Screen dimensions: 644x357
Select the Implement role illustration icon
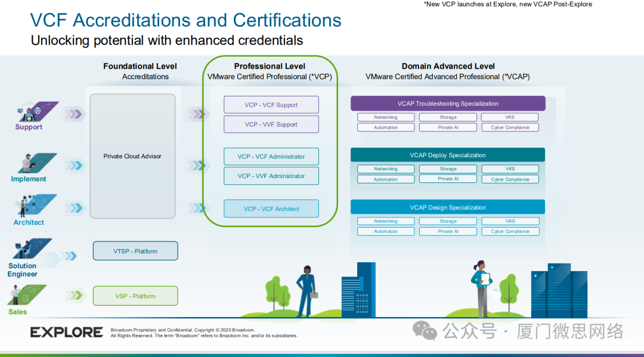[x=38, y=163]
